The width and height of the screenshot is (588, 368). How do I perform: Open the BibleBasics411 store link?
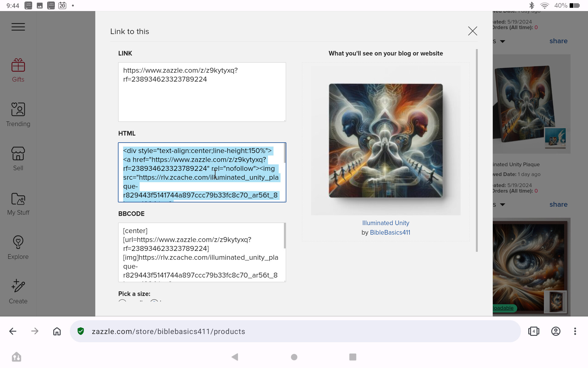(x=390, y=232)
